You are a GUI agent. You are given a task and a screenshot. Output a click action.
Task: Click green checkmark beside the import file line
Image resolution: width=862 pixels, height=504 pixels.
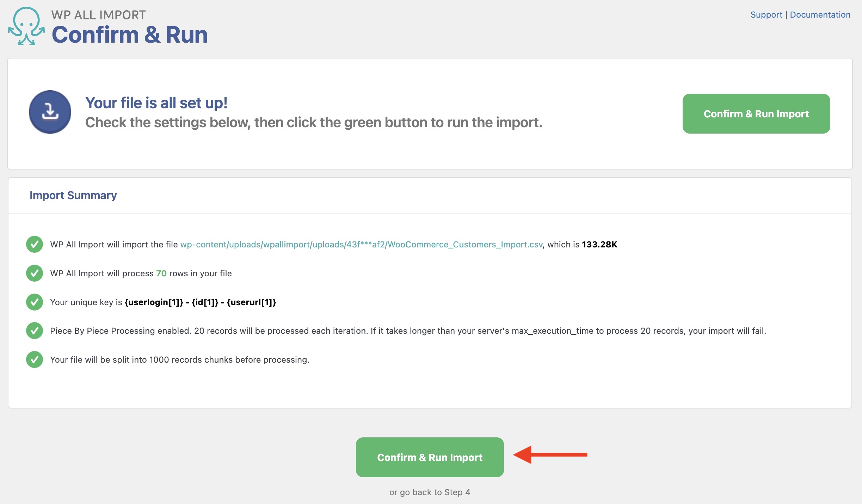click(35, 244)
